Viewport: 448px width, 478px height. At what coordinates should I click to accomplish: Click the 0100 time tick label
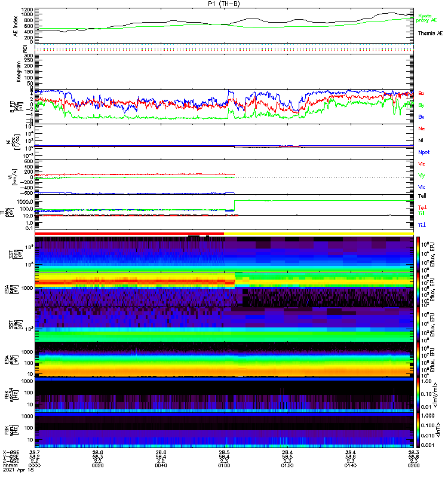pyautogui.click(x=224, y=465)
